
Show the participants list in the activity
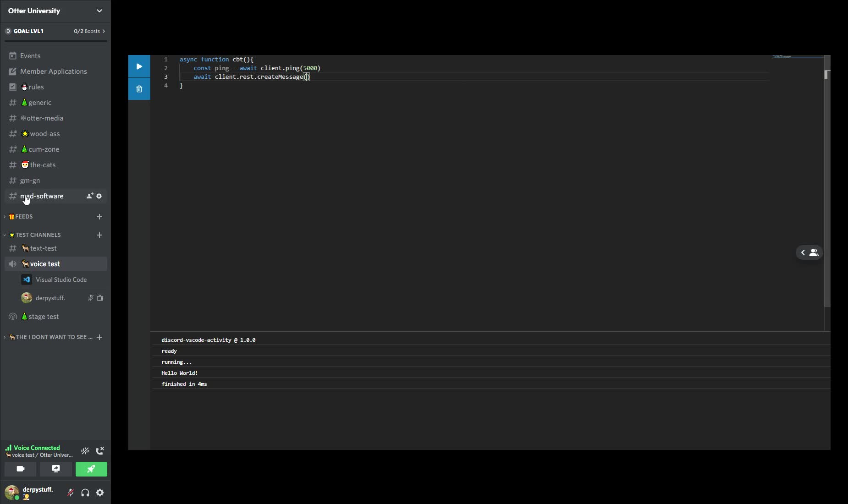click(814, 252)
